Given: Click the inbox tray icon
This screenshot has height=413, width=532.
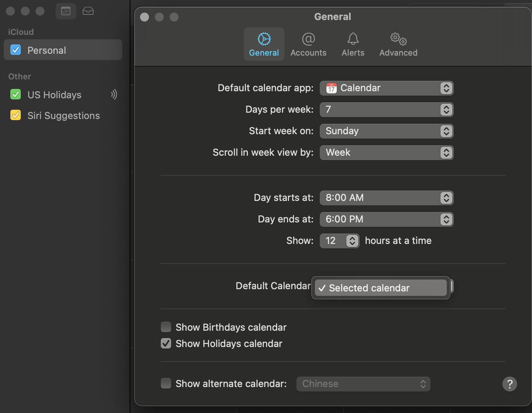Looking at the screenshot, I should pyautogui.click(x=88, y=11).
